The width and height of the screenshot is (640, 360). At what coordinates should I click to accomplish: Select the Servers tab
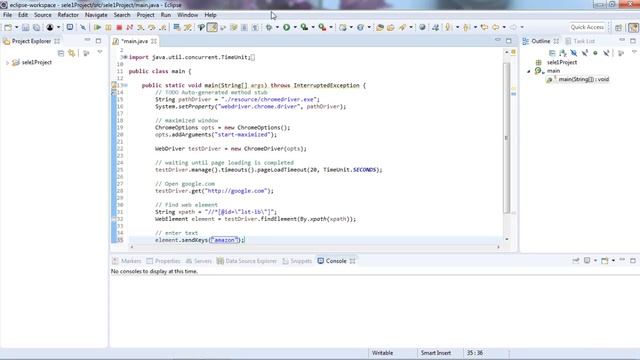(x=198, y=261)
